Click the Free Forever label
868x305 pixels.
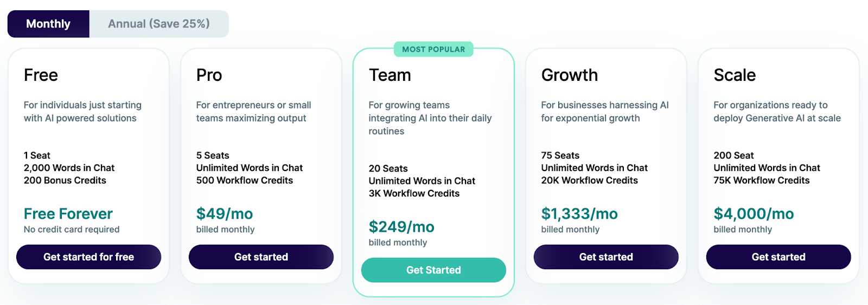click(68, 214)
